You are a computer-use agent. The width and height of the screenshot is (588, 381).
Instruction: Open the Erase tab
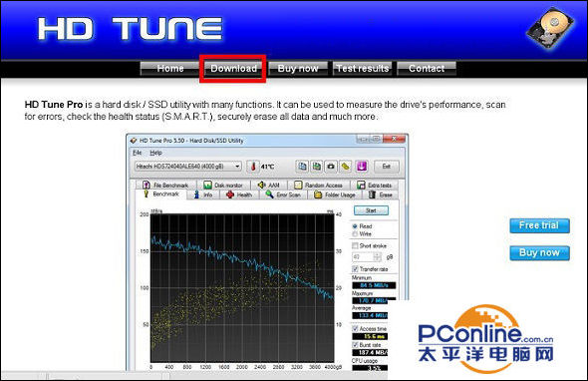tap(381, 194)
